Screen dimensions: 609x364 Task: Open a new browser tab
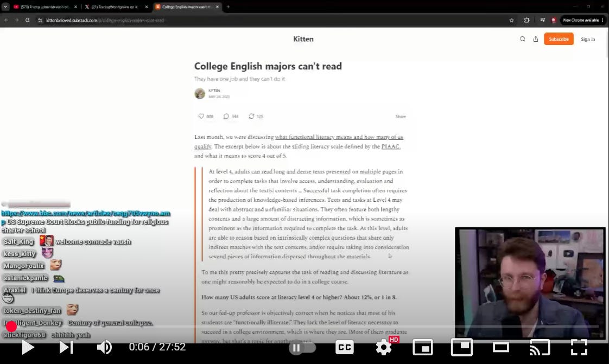(x=228, y=7)
